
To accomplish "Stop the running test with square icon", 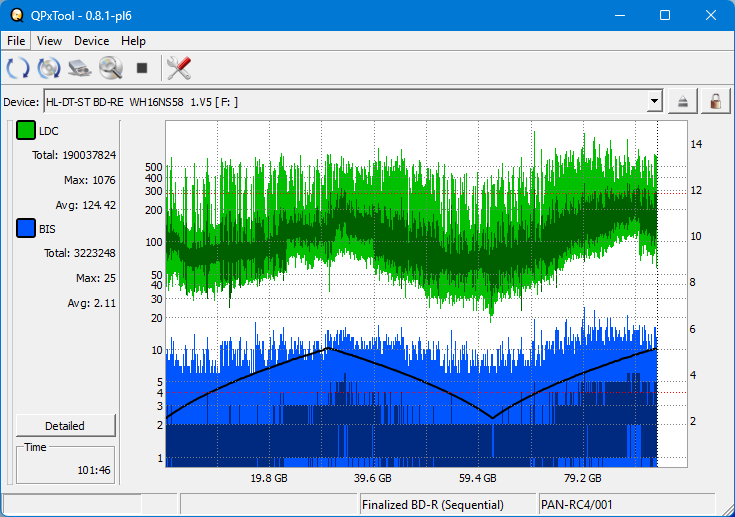I will (142, 68).
